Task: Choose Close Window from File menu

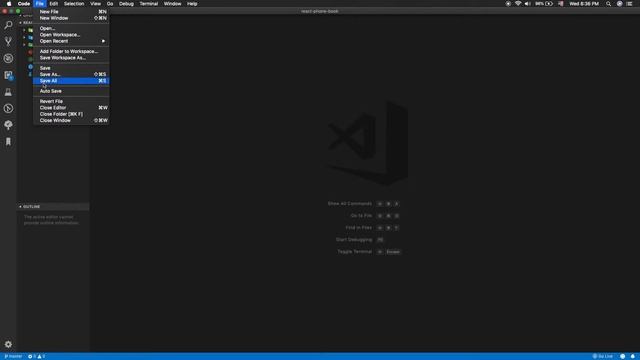Action: click(71, 120)
